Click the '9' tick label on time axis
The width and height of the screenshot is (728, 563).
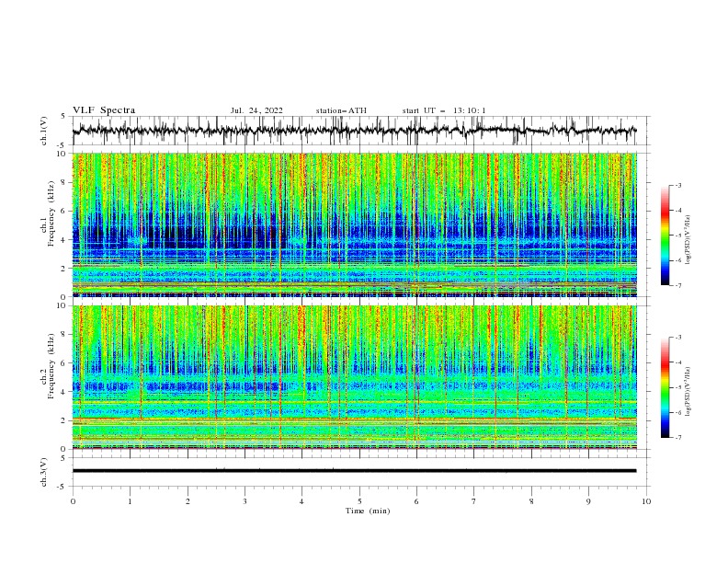(588, 501)
